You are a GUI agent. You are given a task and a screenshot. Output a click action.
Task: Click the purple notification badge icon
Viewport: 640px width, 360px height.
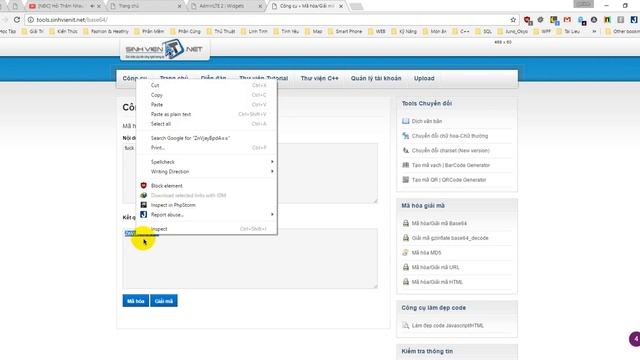pos(635,339)
